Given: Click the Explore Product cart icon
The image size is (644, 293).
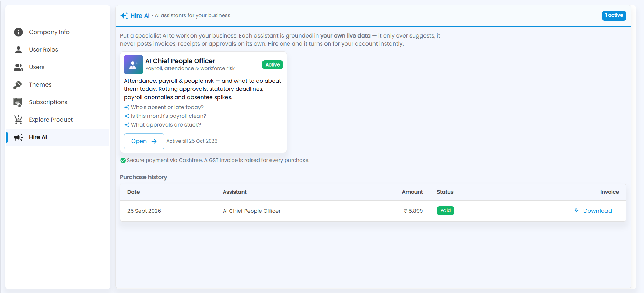Looking at the screenshot, I should [18, 120].
